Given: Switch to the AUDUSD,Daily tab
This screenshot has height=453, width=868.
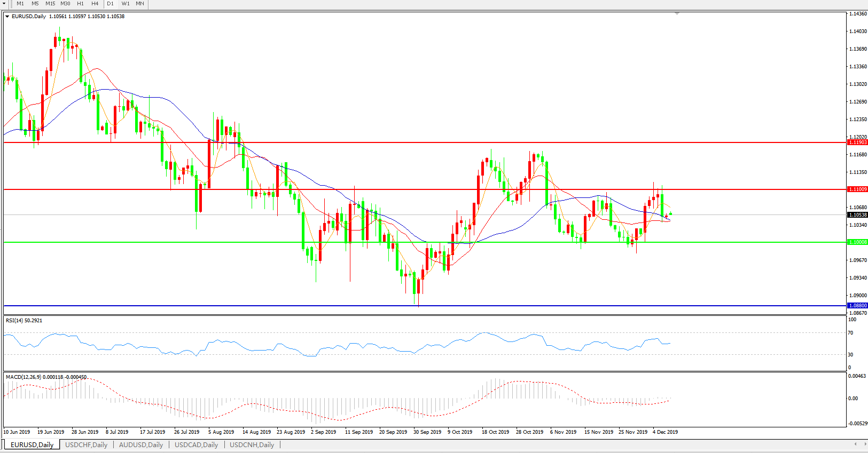Looking at the screenshot, I should 141,444.
